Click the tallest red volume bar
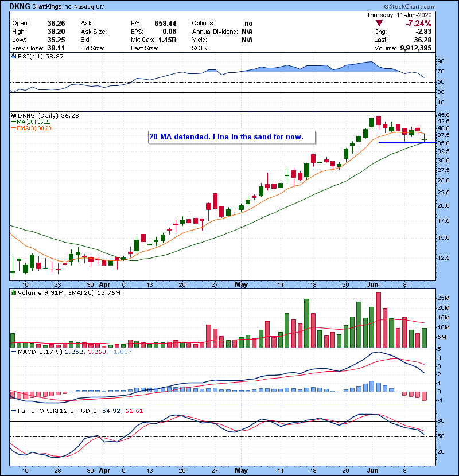This screenshot has height=476, width=459. click(379, 320)
